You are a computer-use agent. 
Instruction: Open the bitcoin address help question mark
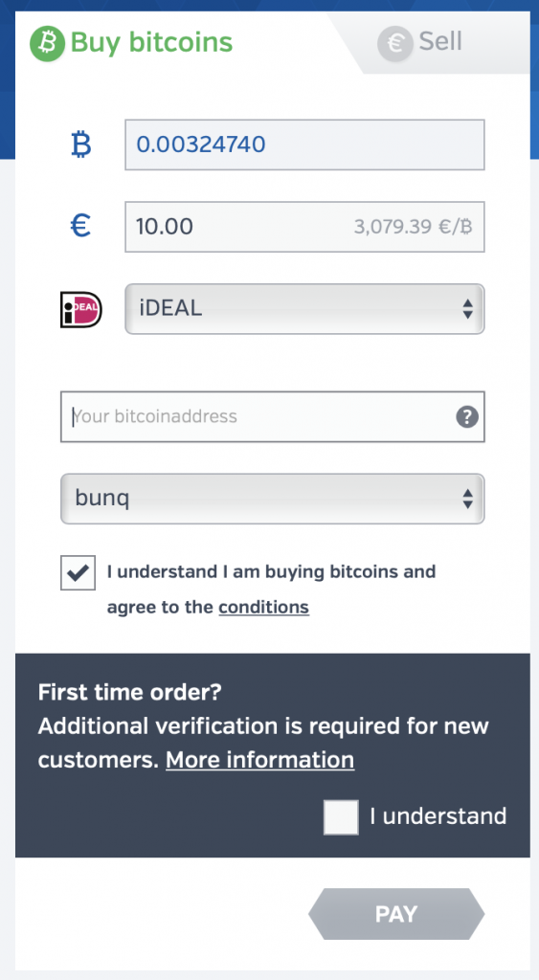pyautogui.click(x=467, y=417)
